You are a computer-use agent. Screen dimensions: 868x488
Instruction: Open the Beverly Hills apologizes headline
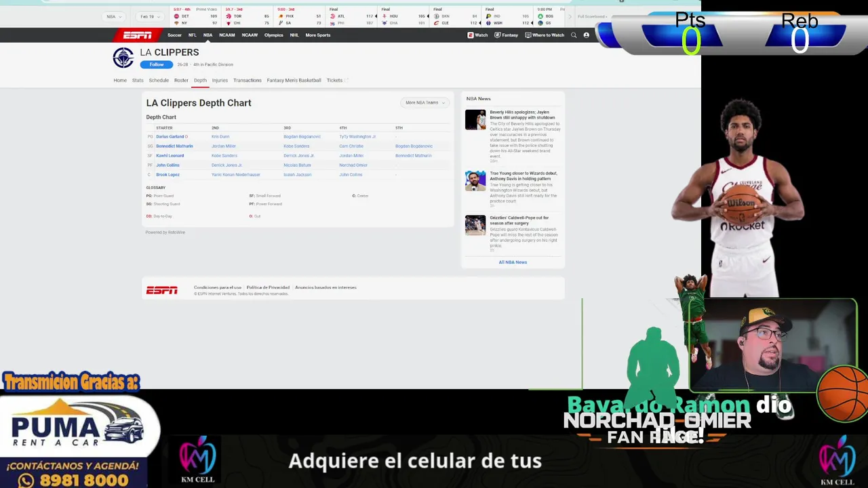(522, 115)
